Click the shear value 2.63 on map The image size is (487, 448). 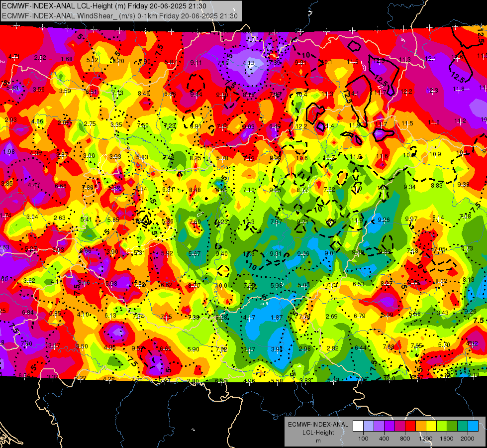click(60, 218)
